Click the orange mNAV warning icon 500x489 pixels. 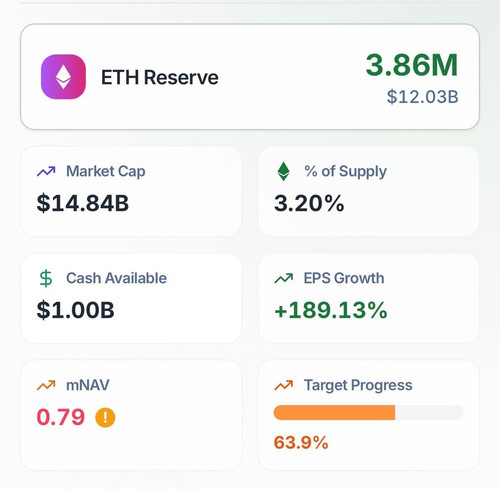[105, 417]
